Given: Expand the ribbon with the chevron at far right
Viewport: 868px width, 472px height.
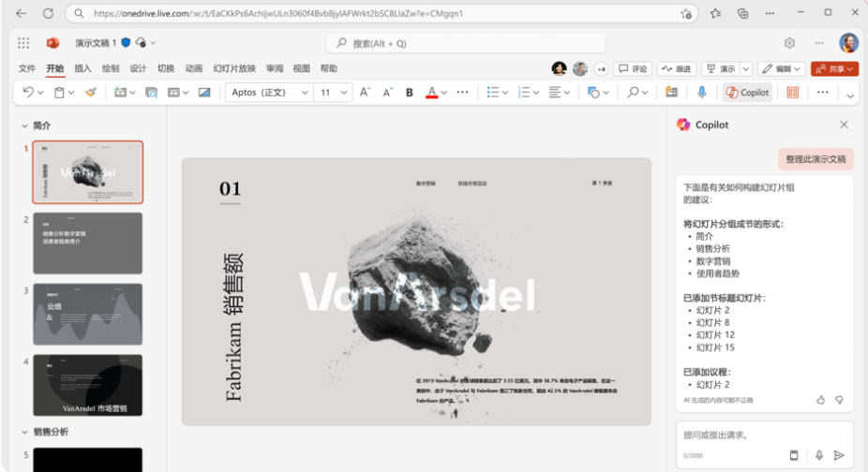Looking at the screenshot, I should click(850, 96).
